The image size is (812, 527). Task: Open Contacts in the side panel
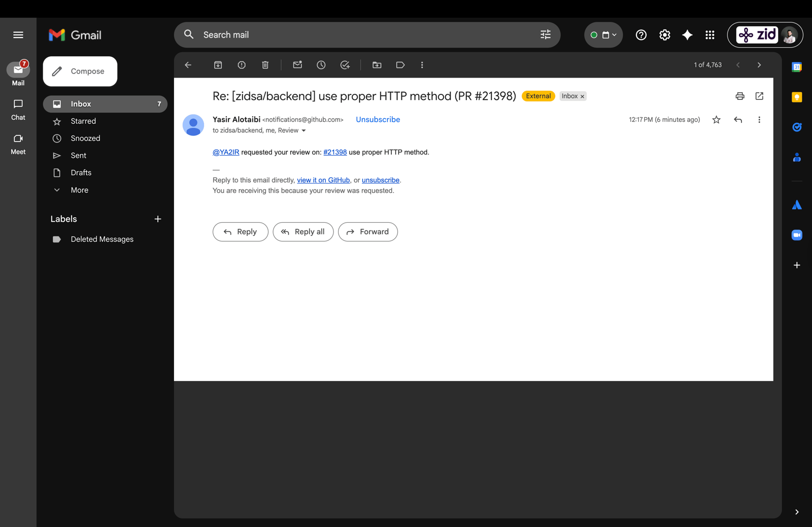(x=797, y=158)
